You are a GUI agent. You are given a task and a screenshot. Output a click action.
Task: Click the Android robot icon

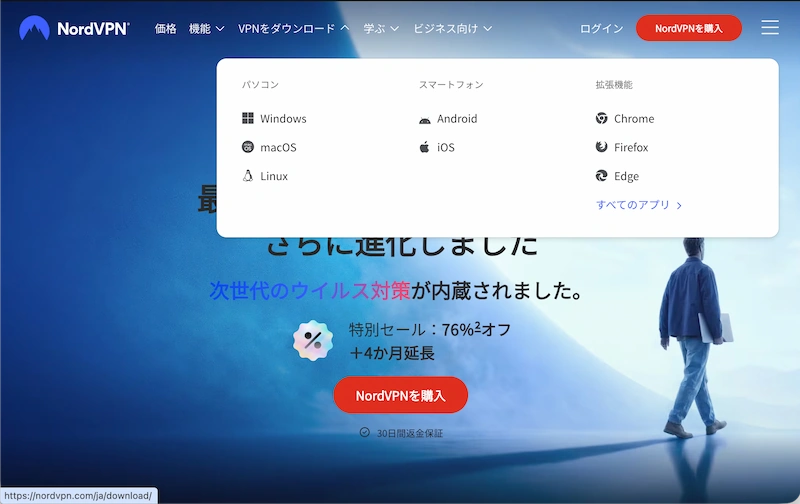point(424,120)
